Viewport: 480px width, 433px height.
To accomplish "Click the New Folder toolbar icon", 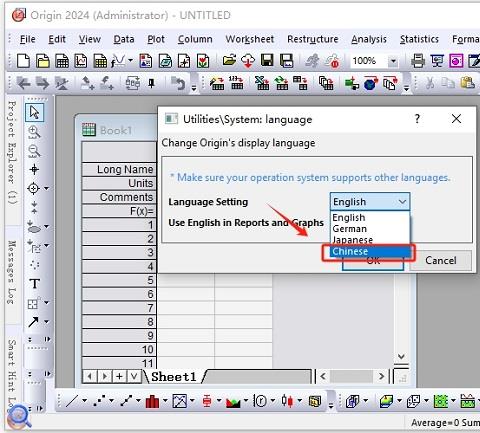I will tap(43, 61).
